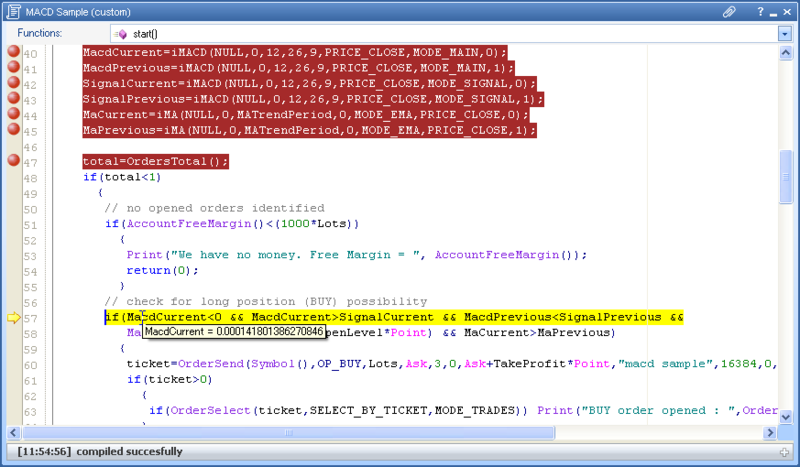Click the 'Print("We have no money' line
The width and height of the screenshot is (800, 467).
tap(357, 255)
